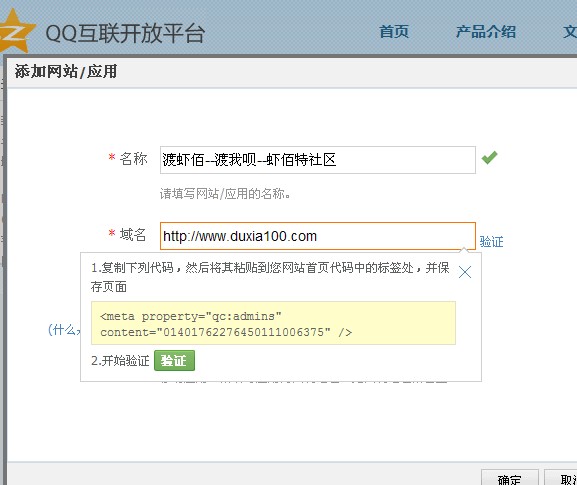Click the QQ互联开放平台 title text
The height and width of the screenshot is (485, 577).
click(125, 33)
